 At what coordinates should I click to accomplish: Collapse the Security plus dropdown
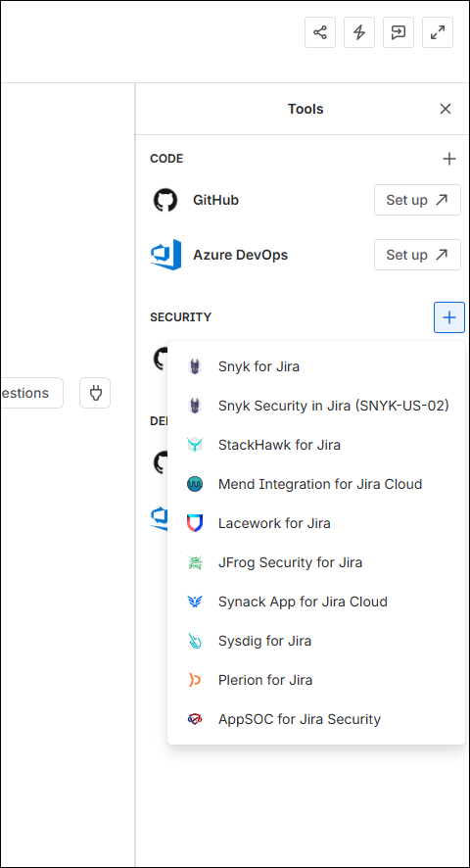click(449, 317)
